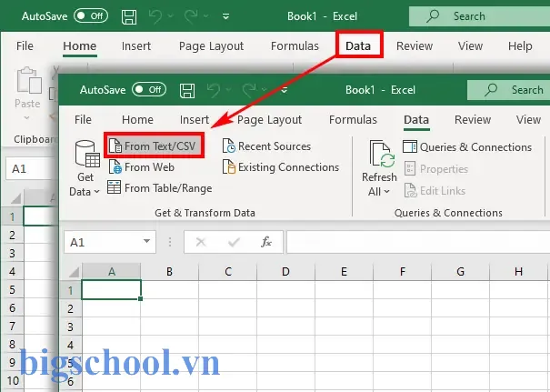Image resolution: width=550 pixels, height=392 pixels.
Task: Choose From Web data source
Action: 141,167
